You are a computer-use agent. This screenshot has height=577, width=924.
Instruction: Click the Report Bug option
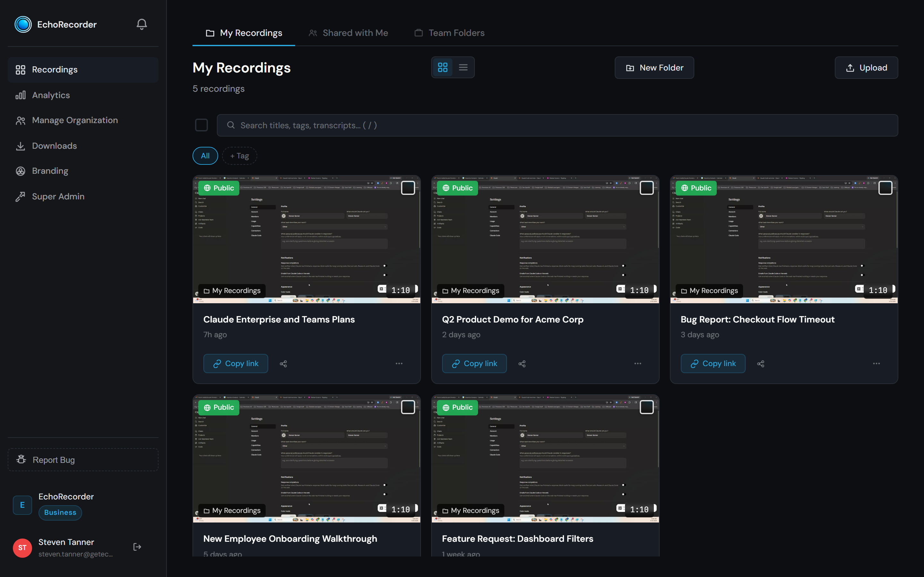pyautogui.click(x=54, y=459)
